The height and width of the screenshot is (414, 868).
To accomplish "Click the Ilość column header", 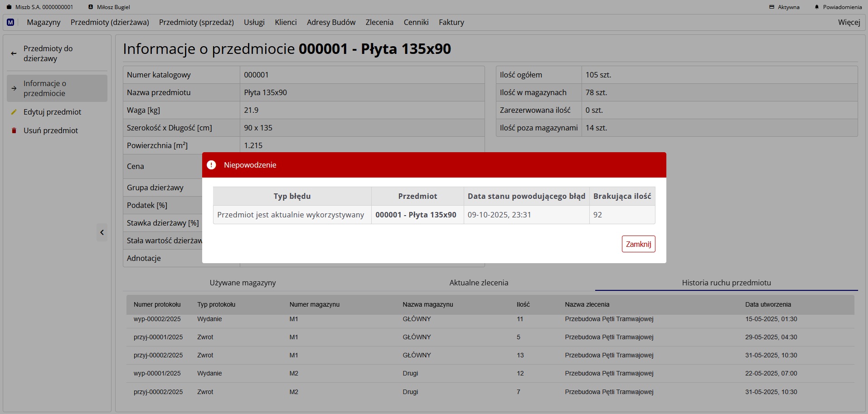I will pos(523,304).
